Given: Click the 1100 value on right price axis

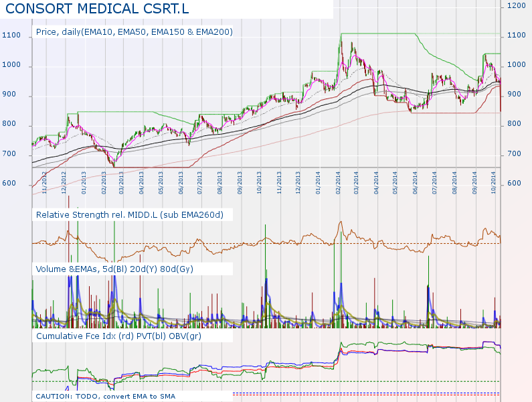Looking at the screenshot, I should click(516, 35).
